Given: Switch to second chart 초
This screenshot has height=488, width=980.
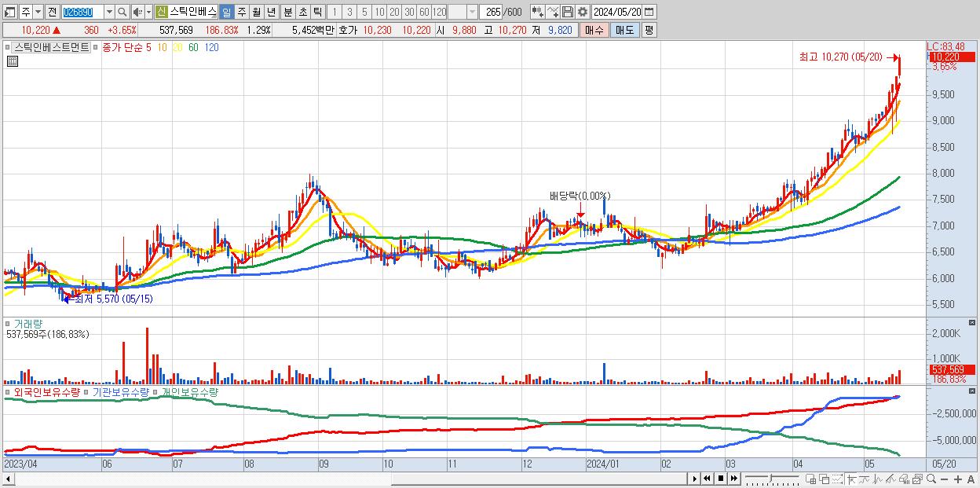Looking at the screenshot, I should click(x=302, y=12).
